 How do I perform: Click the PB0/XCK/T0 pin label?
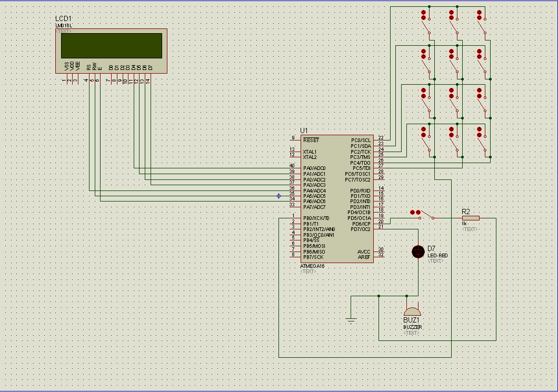316,218
